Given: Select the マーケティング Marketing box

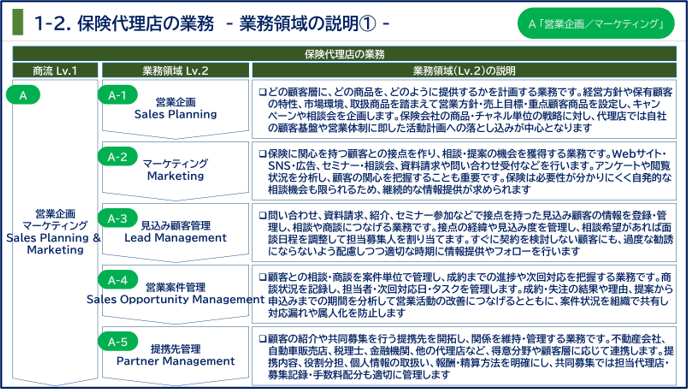Looking at the screenshot, I should click(x=176, y=170).
